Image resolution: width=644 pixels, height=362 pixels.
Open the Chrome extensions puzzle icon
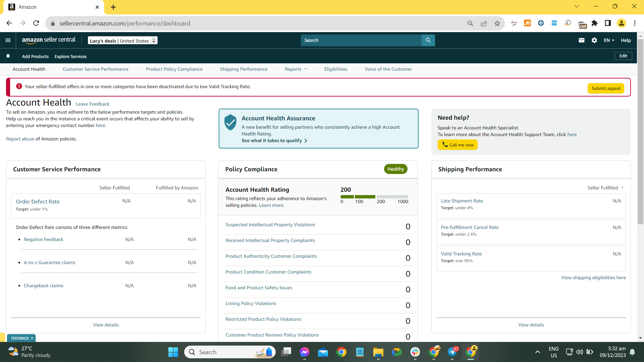(x=594, y=23)
